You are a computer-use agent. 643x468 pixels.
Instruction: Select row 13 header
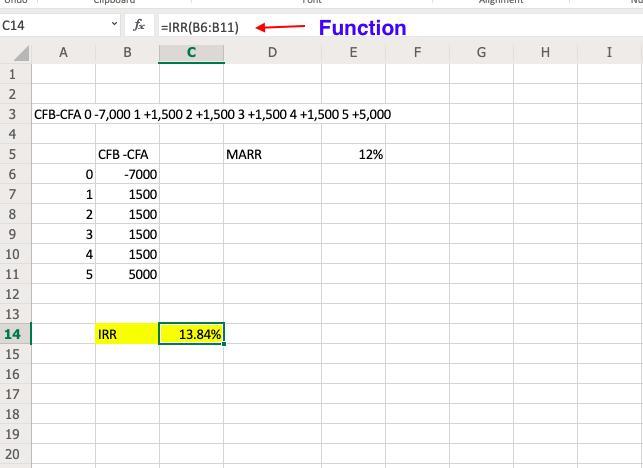click(15, 314)
